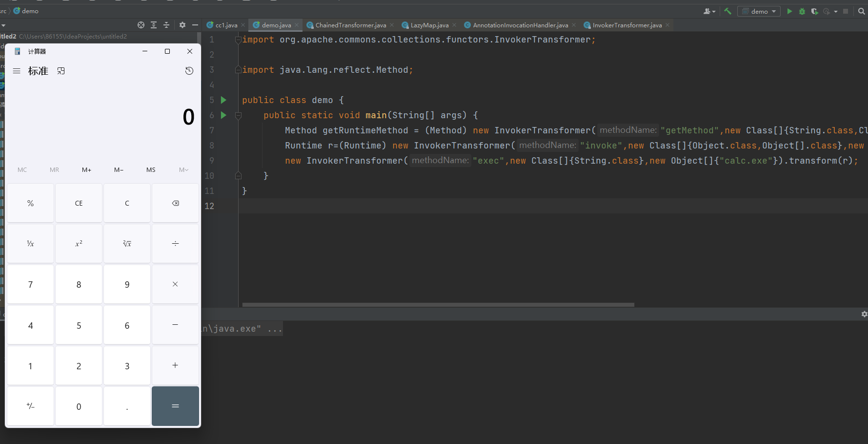This screenshot has width=868, height=444.
Task: Click Calculator divide key
Action: point(175,244)
